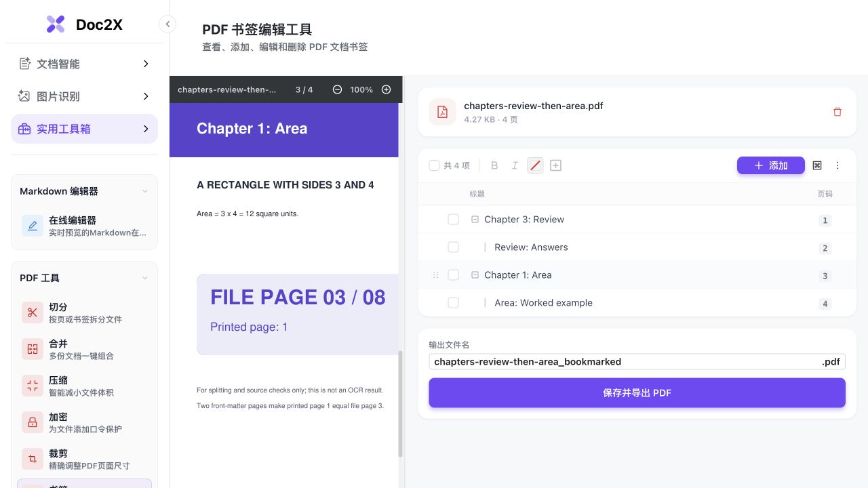The image size is (868, 488).
Task: Click the 添加 add bookmark button
Action: pyautogui.click(x=771, y=165)
